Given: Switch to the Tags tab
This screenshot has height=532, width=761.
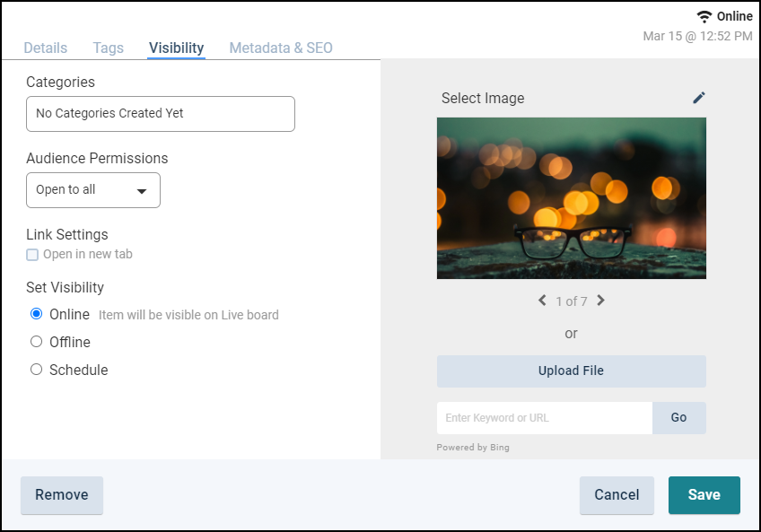Looking at the screenshot, I should (x=109, y=48).
